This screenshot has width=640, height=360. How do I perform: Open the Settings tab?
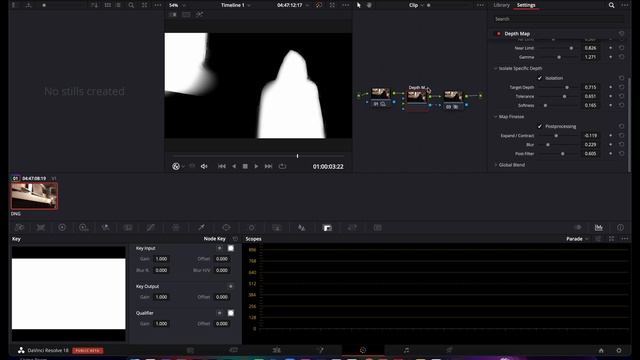pyautogui.click(x=526, y=5)
